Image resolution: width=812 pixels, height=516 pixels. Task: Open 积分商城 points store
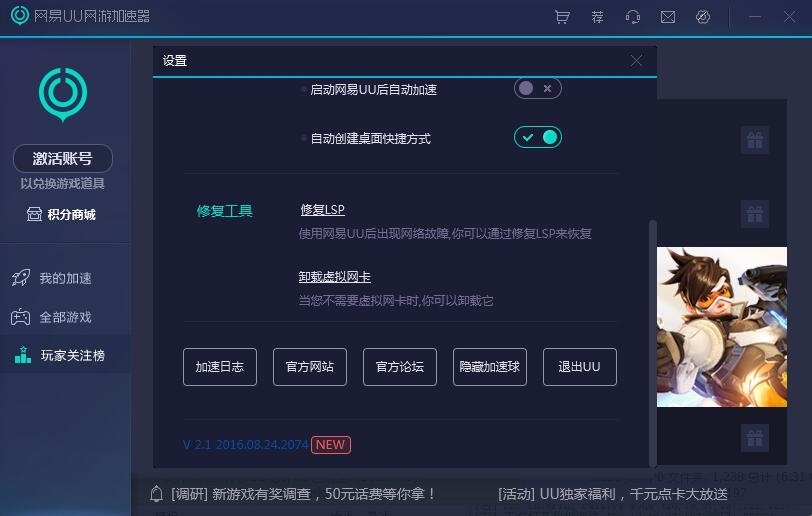click(61, 214)
